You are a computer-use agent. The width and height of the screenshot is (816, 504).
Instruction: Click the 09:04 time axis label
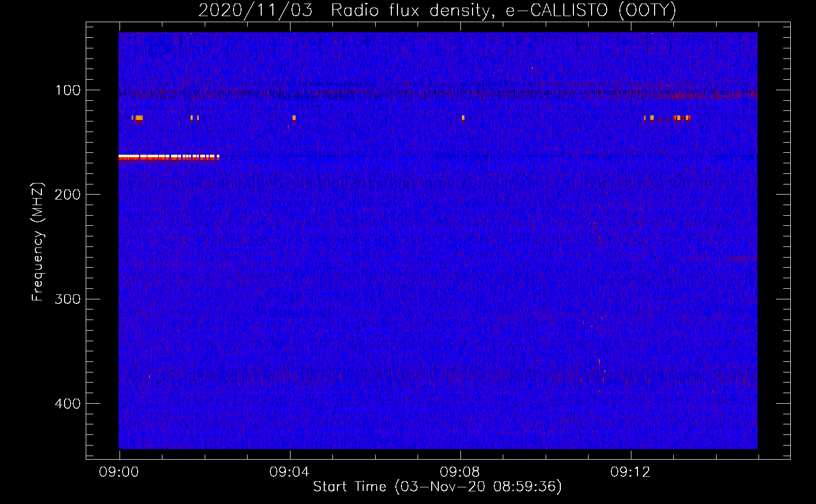click(x=289, y=472)
